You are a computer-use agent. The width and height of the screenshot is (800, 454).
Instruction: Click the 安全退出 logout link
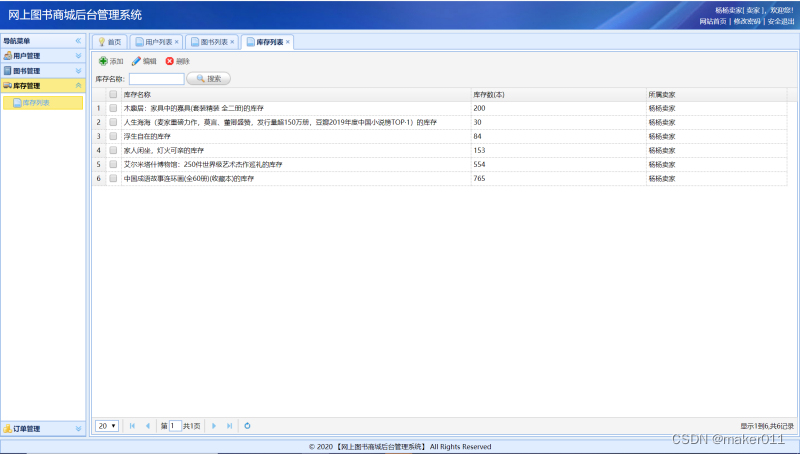pyautogui.click(x=781, y=21)
